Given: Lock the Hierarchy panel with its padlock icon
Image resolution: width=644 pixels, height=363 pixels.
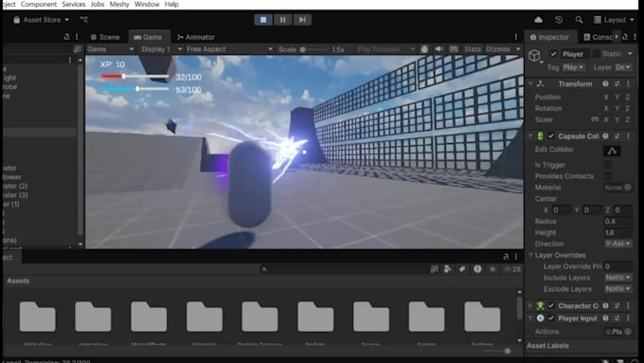Looking at the screenshot, I should 66,37.
